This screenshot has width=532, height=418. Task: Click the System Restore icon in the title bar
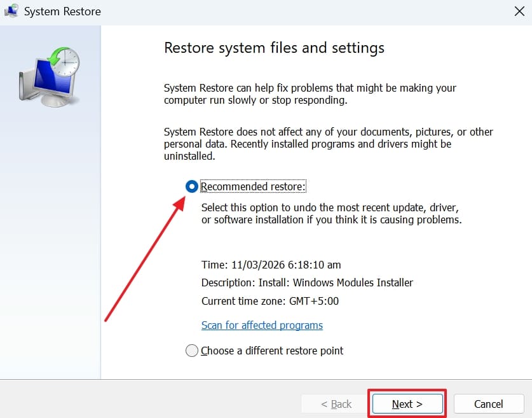pyautogui.click(x=11, y=11)
